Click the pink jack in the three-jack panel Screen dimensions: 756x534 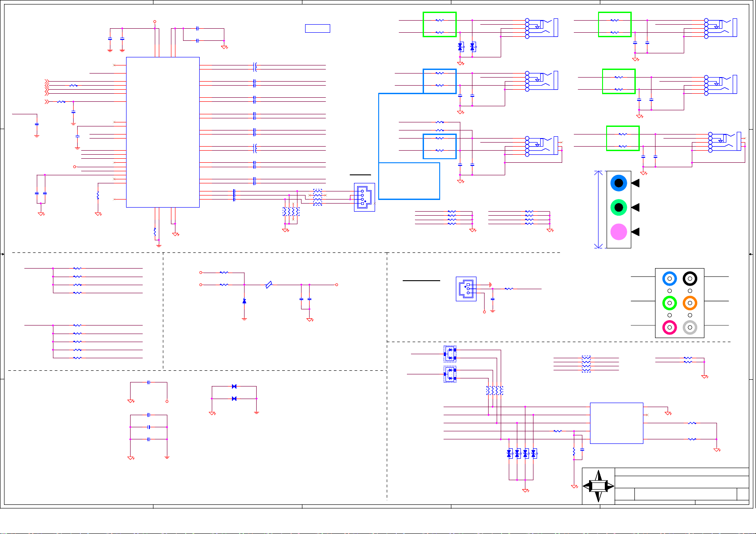coord(619,232)
